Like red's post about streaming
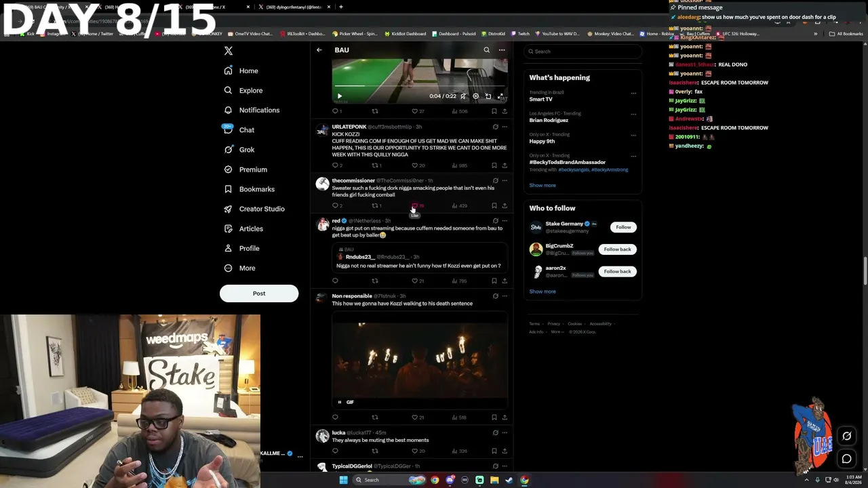 [418, 281]
